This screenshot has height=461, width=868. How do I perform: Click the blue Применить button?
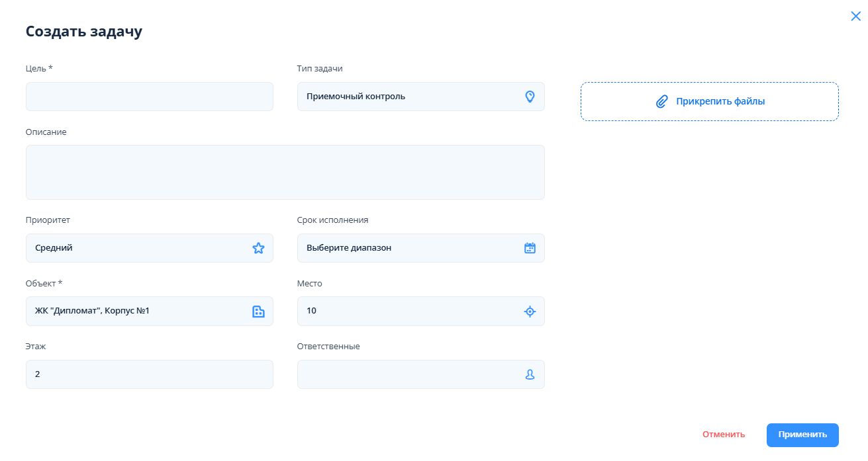802,435
